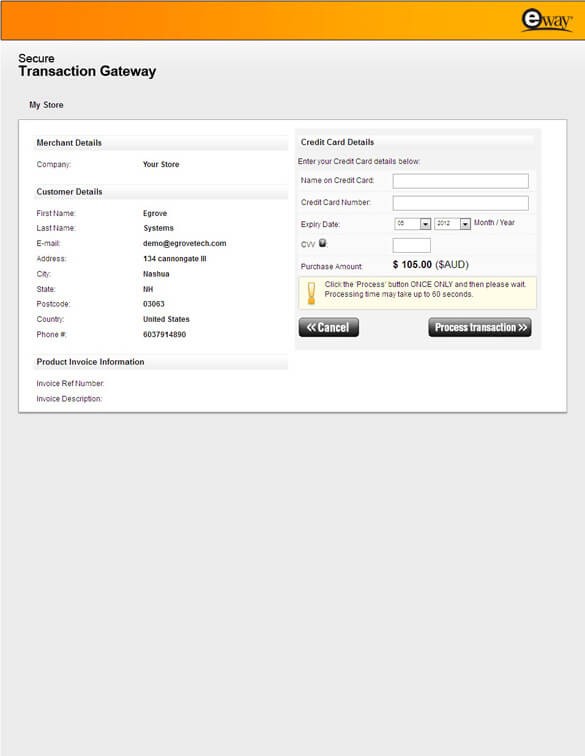
Task: Click the yellow exclamation warning icon
Action: [x=312, y=293]
